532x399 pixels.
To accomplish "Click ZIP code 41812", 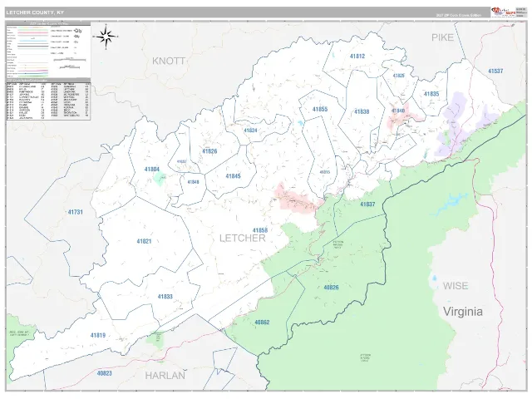I will point(357,57).
